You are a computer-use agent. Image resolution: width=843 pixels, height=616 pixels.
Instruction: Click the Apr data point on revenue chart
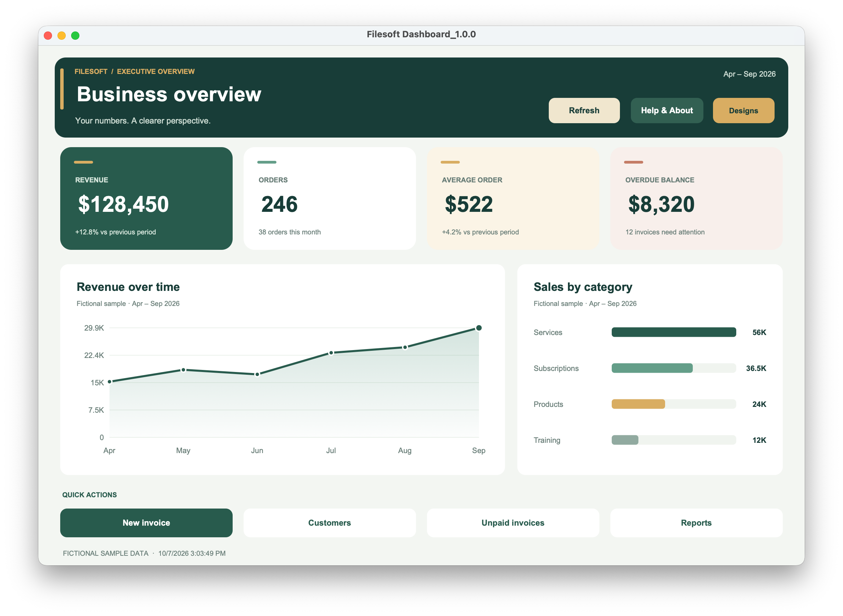click(x=109, y=382)
